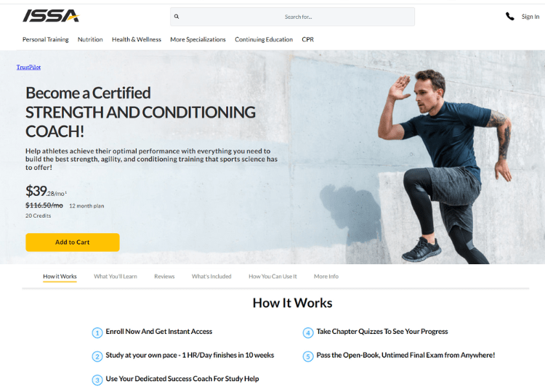This screenshot has width=545, height=392.
Task: Click the step 3 circle icon
Action: coord(97,380)
